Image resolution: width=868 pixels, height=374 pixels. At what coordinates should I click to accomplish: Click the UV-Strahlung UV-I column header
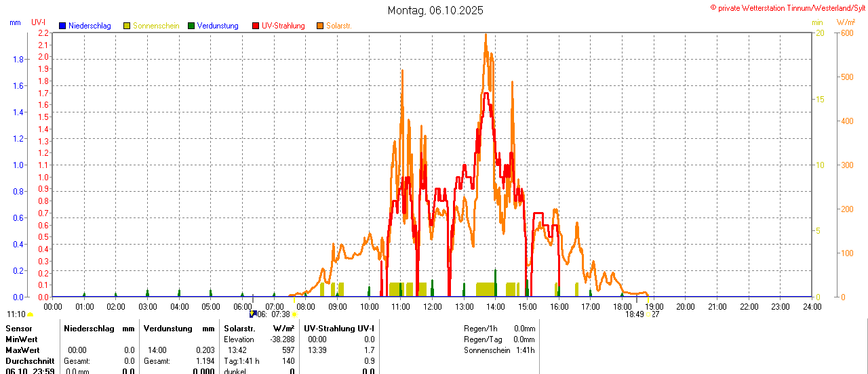tap(339, 329)
